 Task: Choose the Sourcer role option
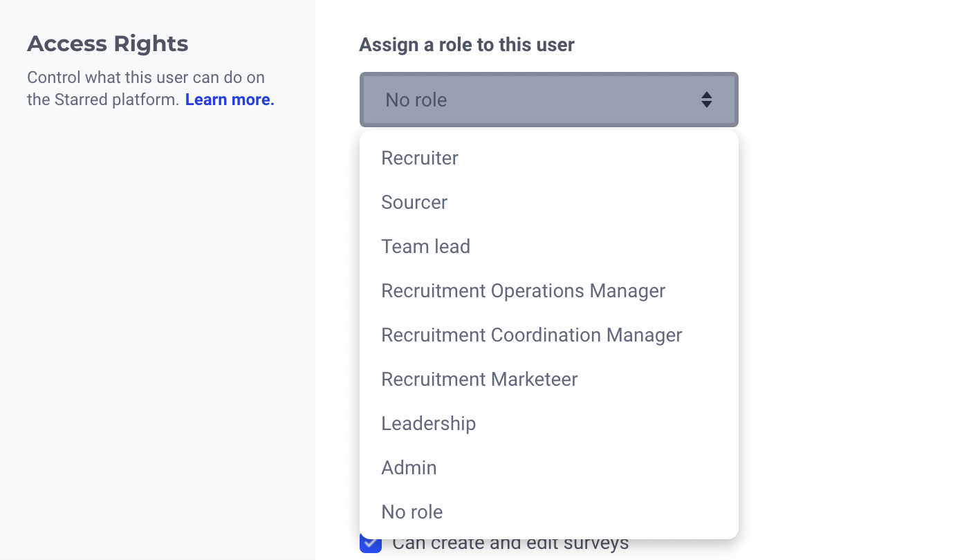[x=414, y=203]
